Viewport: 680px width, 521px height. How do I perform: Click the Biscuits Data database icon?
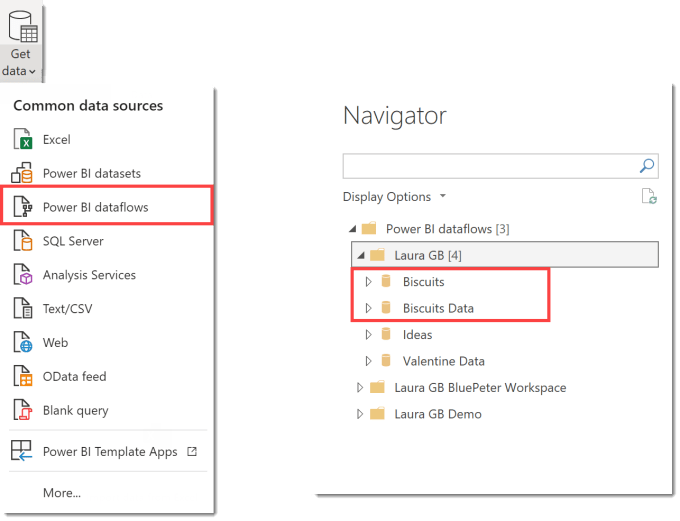(386, 308)
